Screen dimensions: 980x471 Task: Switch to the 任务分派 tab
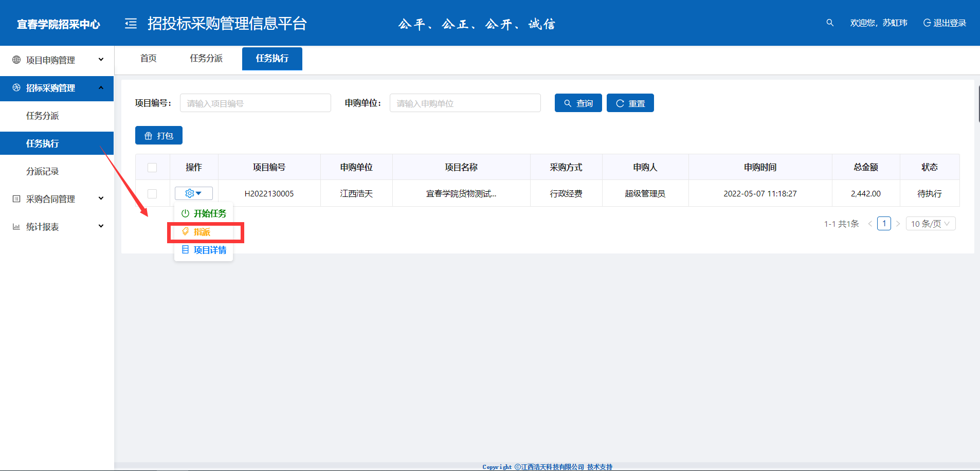click(206, 58)
